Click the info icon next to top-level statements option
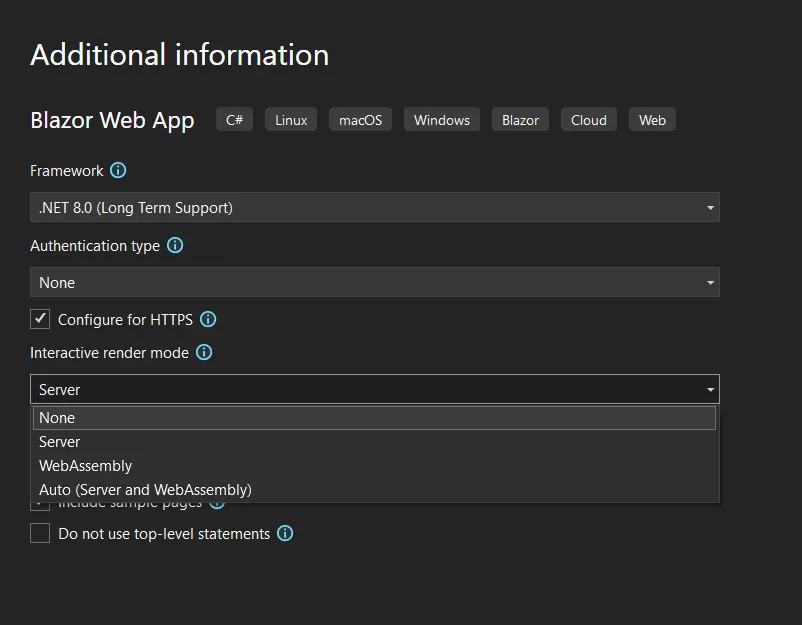The image size is (802, 625). tap(285, 533)
